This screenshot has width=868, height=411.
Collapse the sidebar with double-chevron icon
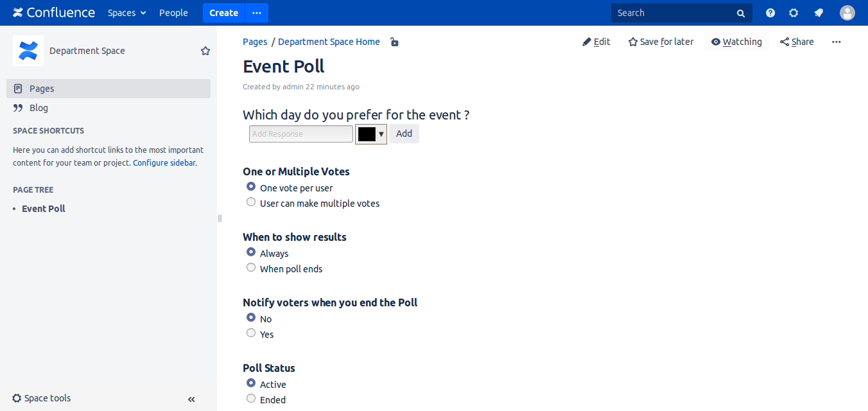point(191,399)
